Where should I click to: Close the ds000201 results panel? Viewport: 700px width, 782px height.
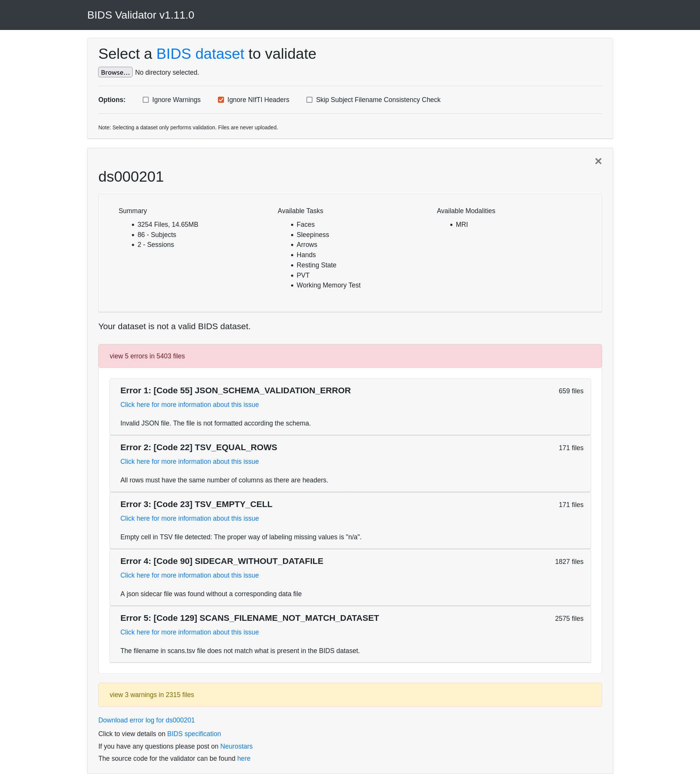coord(598,161)
